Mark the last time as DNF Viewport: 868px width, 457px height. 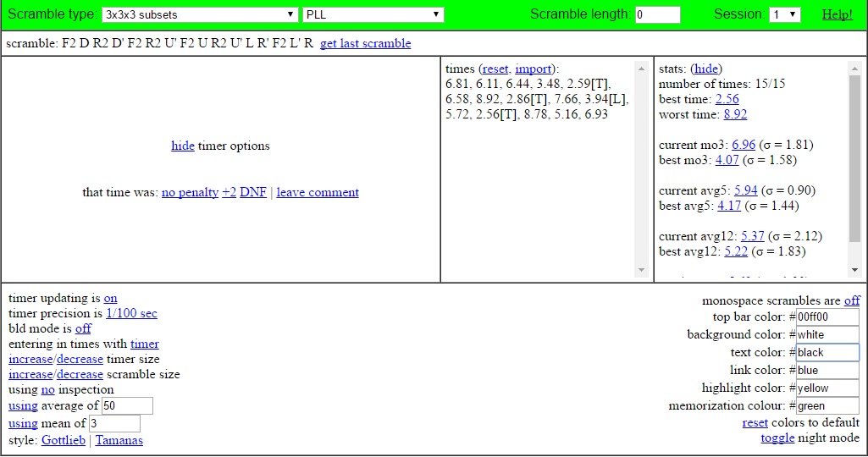pos(253,193)
